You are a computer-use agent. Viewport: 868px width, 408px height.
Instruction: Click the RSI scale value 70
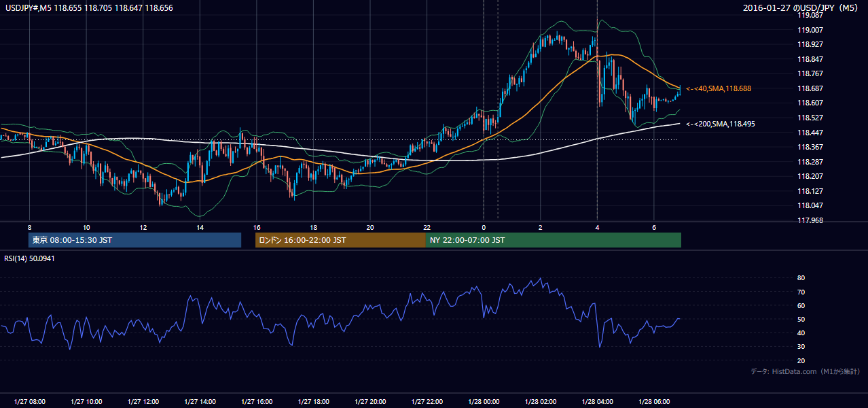point(801,292)
